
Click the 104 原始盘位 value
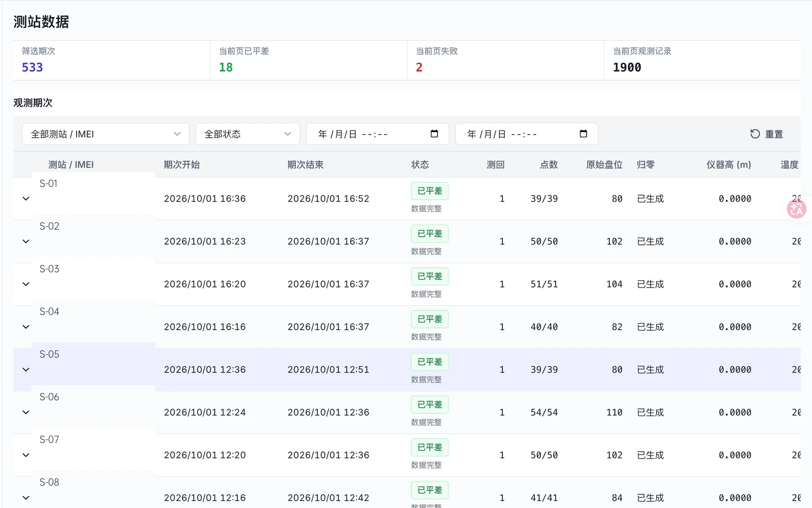click(615, 284)
